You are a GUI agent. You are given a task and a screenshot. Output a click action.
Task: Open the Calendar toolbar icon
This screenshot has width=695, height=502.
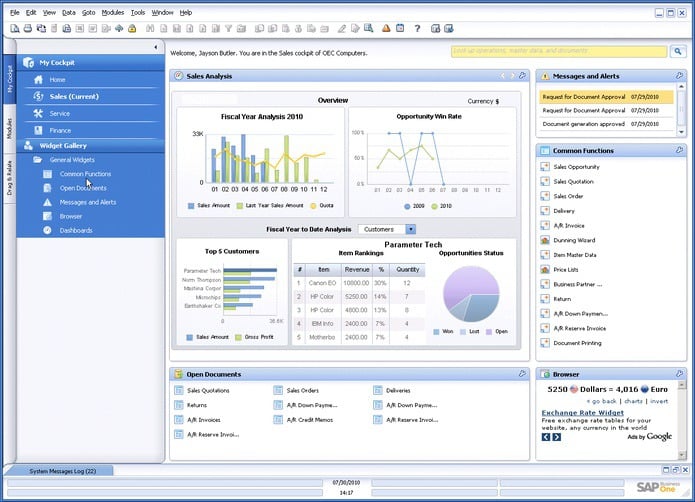pyautogui.click(x=400, y=28)
